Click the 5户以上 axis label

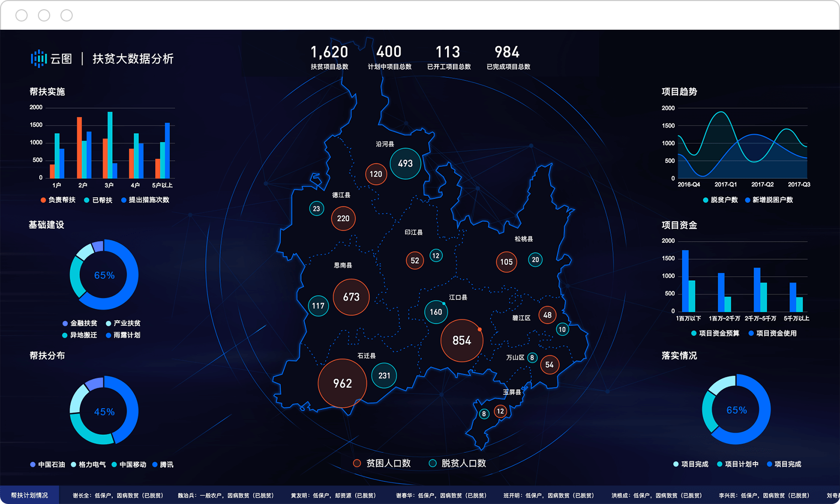pyautogui.click(x=162, y=185)
